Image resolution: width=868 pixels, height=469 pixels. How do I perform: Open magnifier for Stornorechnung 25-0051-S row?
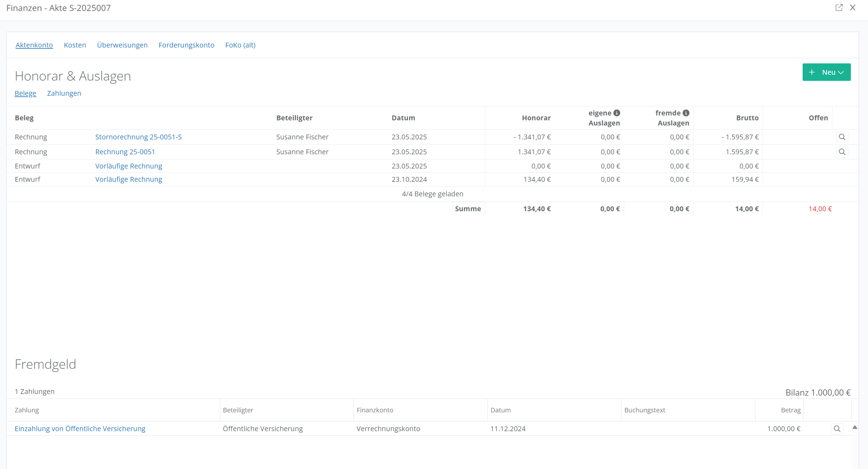click(842, 137)
